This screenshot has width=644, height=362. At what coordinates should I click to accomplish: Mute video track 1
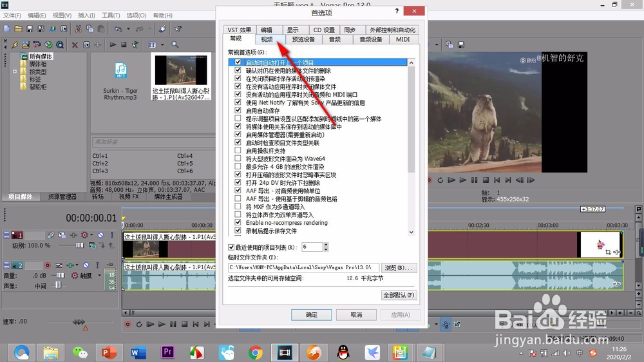click(x=100, y=235)
